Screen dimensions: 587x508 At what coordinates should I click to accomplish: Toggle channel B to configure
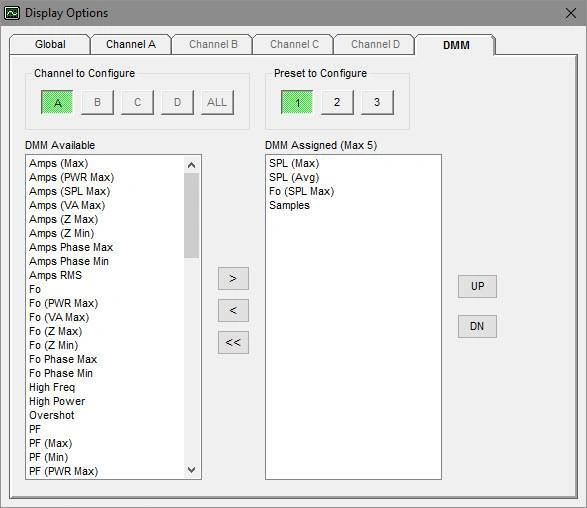click(x=97, y=102)
